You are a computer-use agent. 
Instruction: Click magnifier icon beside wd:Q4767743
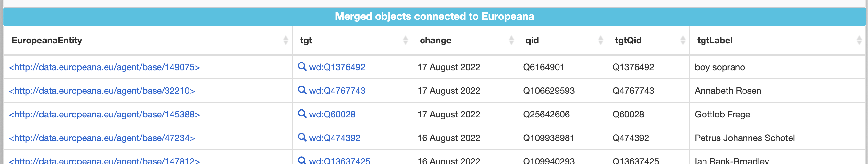[302, 90]
